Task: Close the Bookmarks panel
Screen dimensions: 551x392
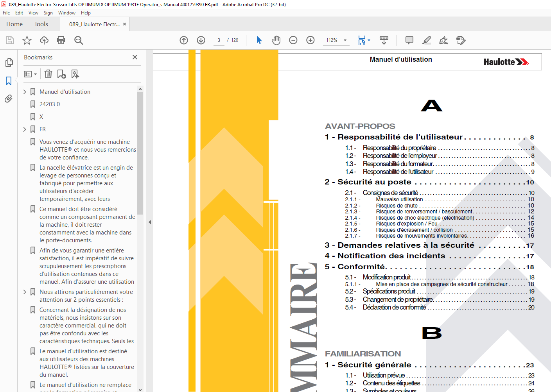Action: [x=135, y=57]
